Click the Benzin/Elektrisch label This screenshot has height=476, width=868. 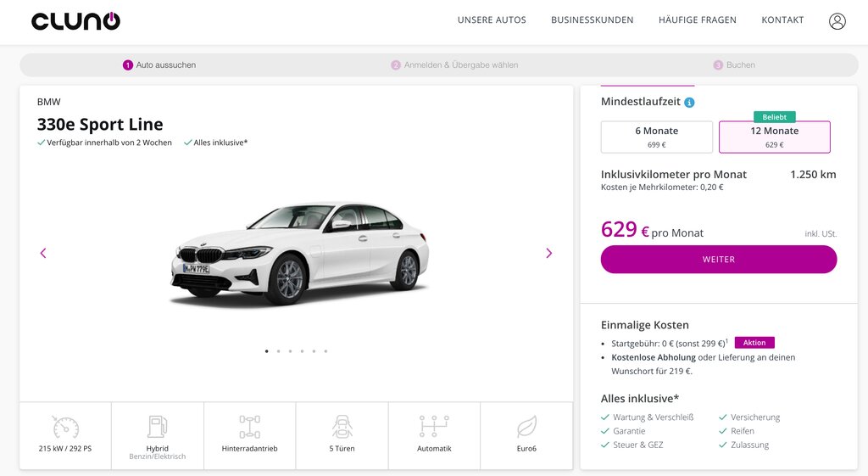click(157, 456)
